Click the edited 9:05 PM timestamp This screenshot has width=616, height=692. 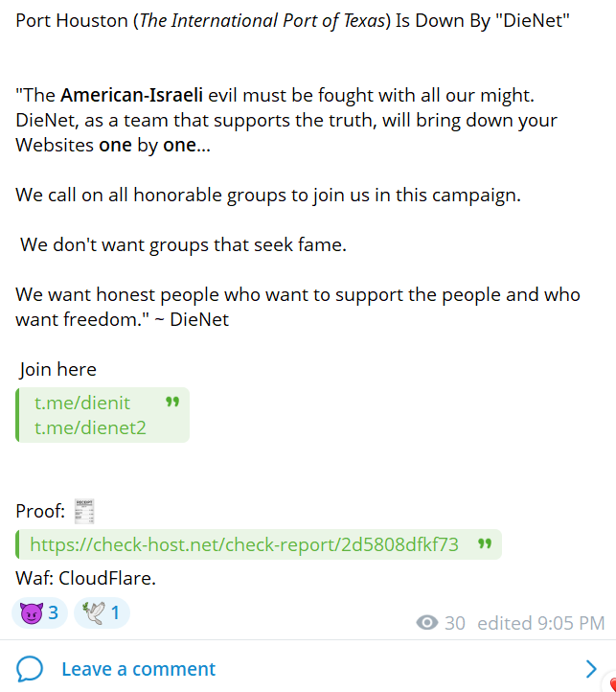point(540,623)
